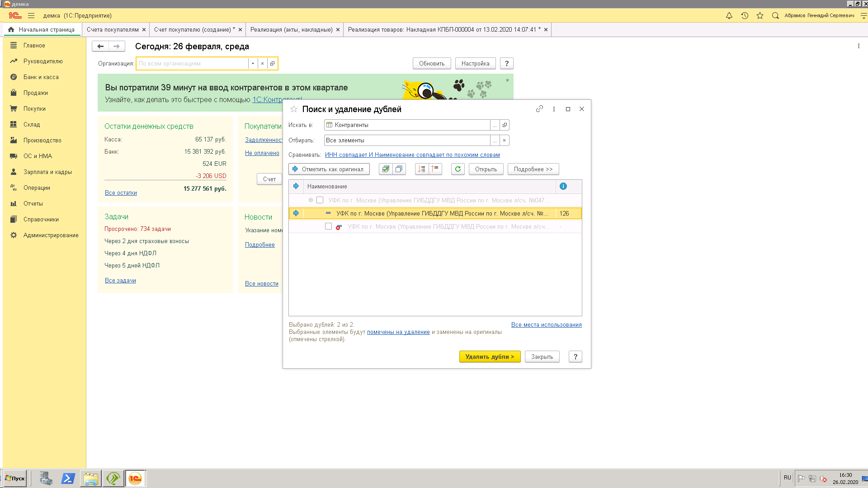Open Контрагенты field in new window icon
Viewport: 868px width, 488px height.
505,125
